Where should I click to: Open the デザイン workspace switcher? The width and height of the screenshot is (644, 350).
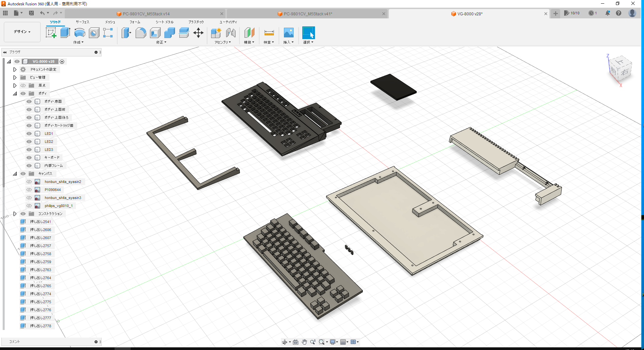(x=22, y=32)
